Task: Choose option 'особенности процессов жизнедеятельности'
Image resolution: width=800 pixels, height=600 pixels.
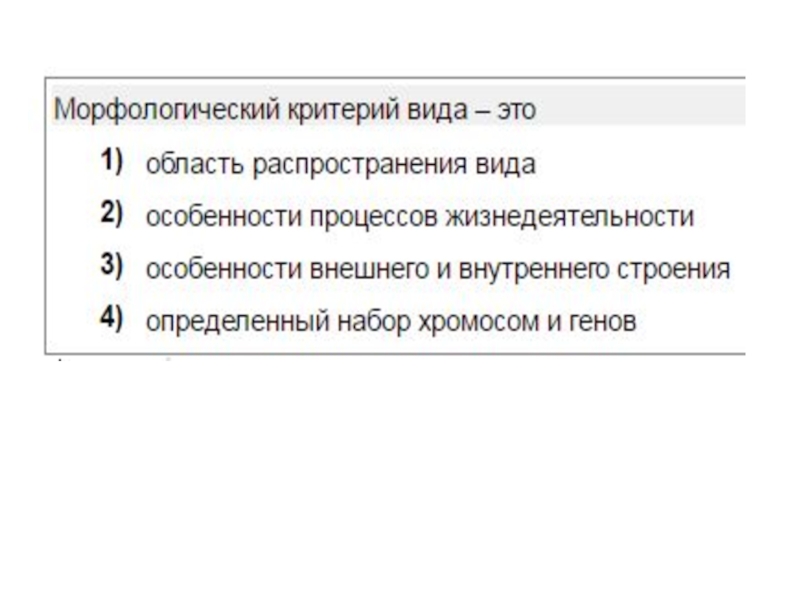Action: click(419, 217)
